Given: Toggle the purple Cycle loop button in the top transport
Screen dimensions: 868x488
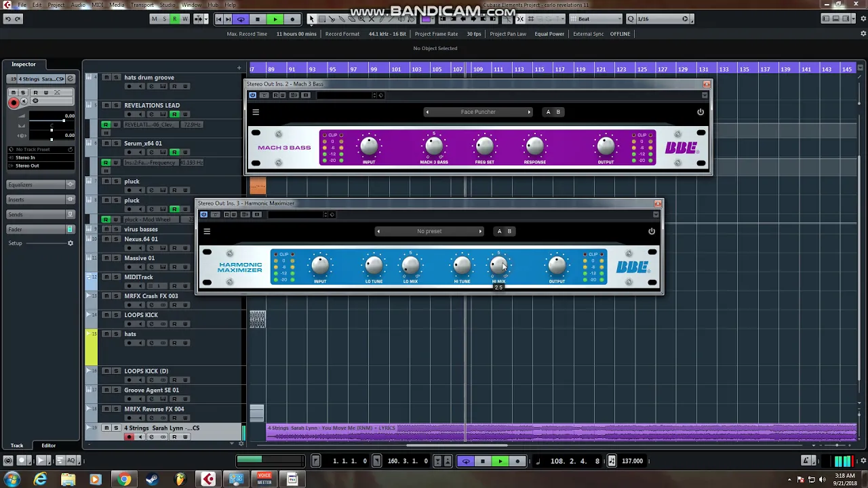Looking at the screenshot, I should [x=241, y=19].
